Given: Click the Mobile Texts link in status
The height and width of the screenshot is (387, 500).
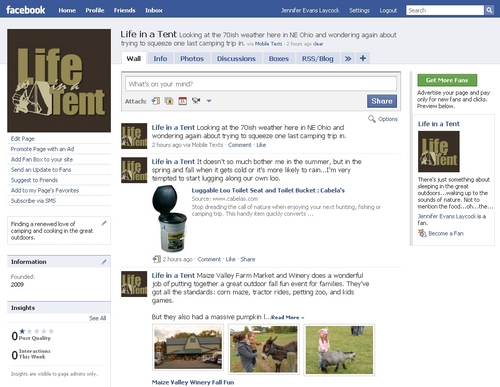Looking at the screenshot, I should pos(268,44).
